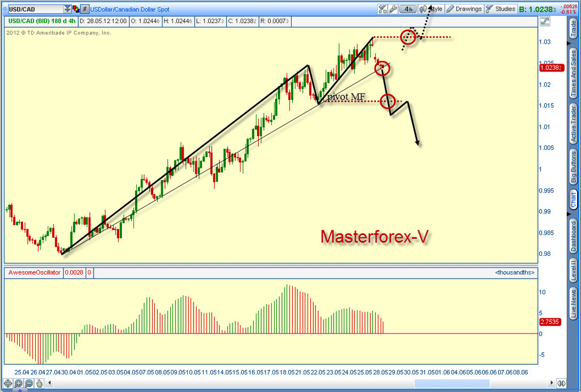Open chart settings wrench icon
This screenshot has height=392, width=581.
coord(392,9)
